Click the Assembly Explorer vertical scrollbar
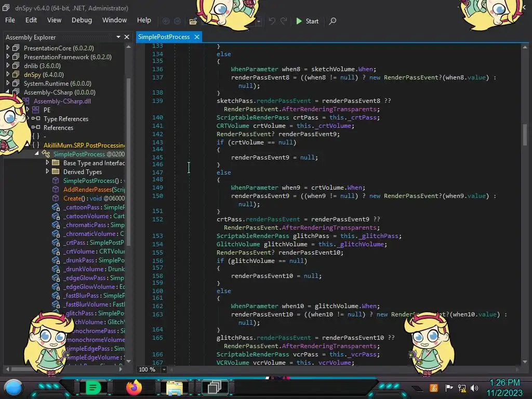This screenshot has width=532, height=399. point(129,162)
